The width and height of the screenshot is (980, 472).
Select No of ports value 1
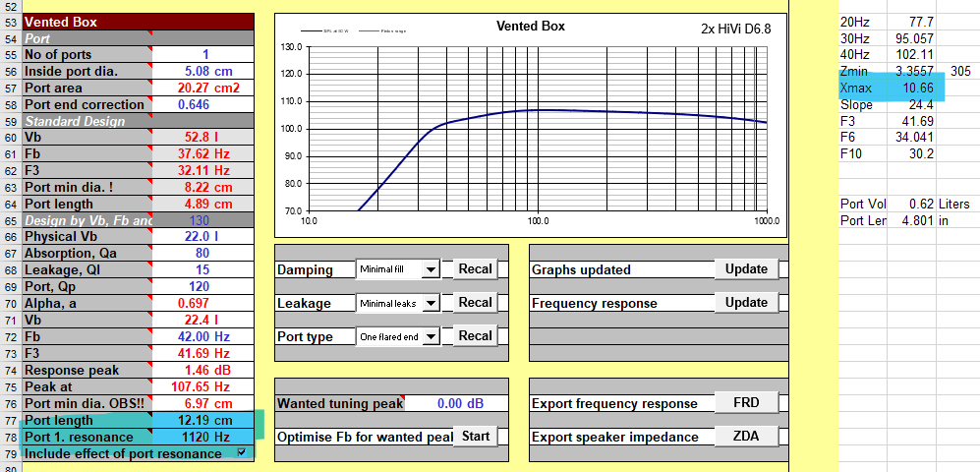tap(203, 54)
